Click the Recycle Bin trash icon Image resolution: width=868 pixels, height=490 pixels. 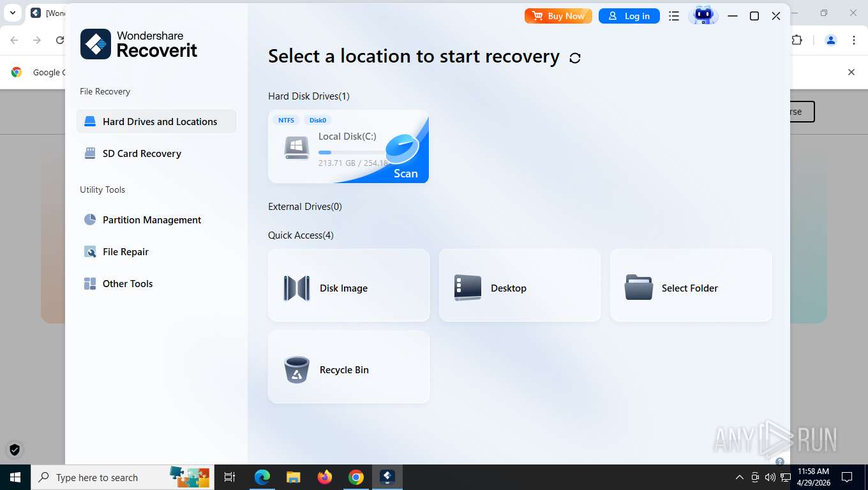pos(297,369)
